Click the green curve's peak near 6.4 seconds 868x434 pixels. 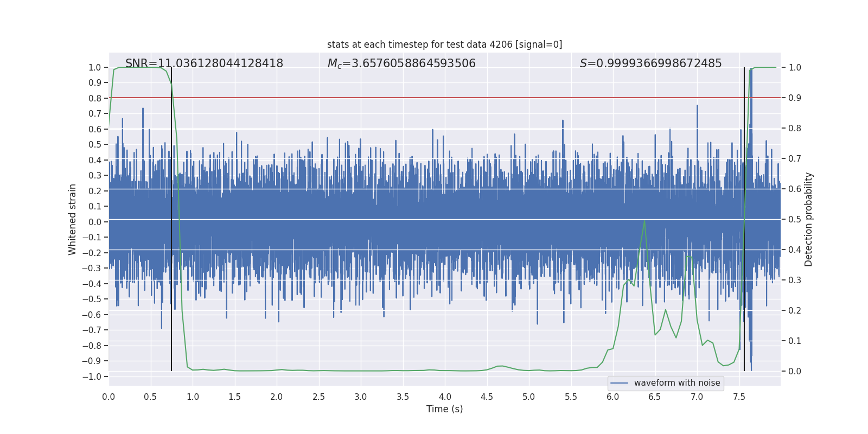tap(644, 221)
